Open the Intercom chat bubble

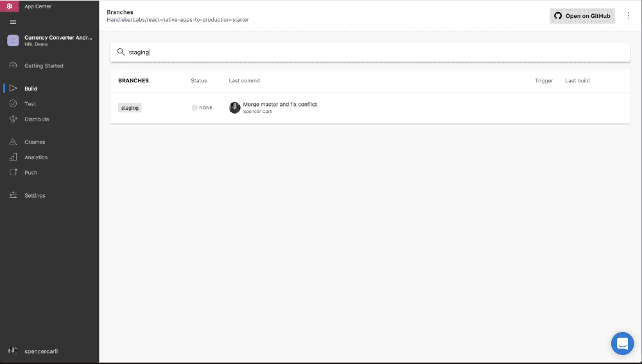622,343
